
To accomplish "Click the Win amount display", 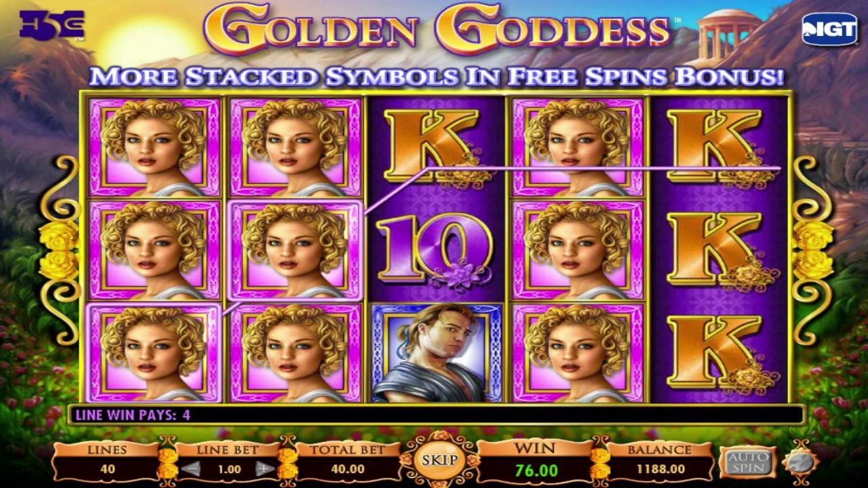I will point(536,470).
